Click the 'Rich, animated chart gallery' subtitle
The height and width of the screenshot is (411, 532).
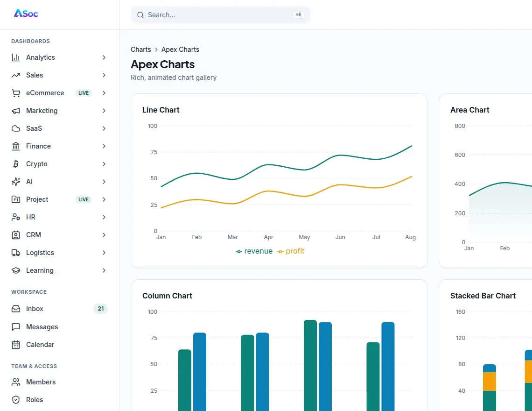coord(174,78)
